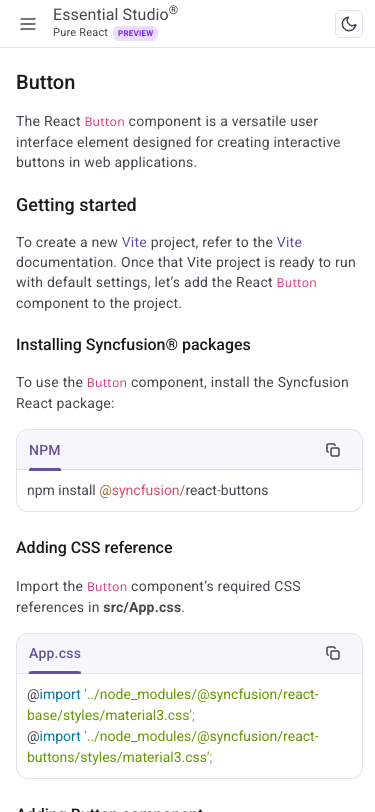The height and width of the screenshot is (812, 375).
Task: Click the Pure React subtitle
Action: (x=80, y=33)
